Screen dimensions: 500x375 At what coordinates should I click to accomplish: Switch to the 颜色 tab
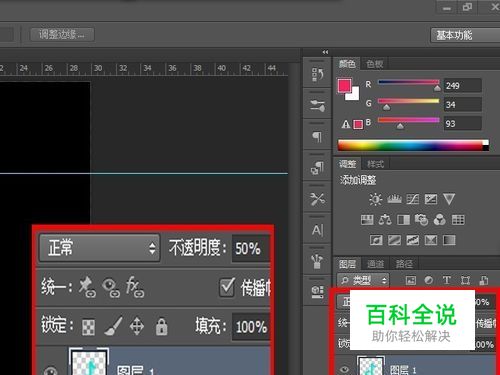tap(347, 64)
